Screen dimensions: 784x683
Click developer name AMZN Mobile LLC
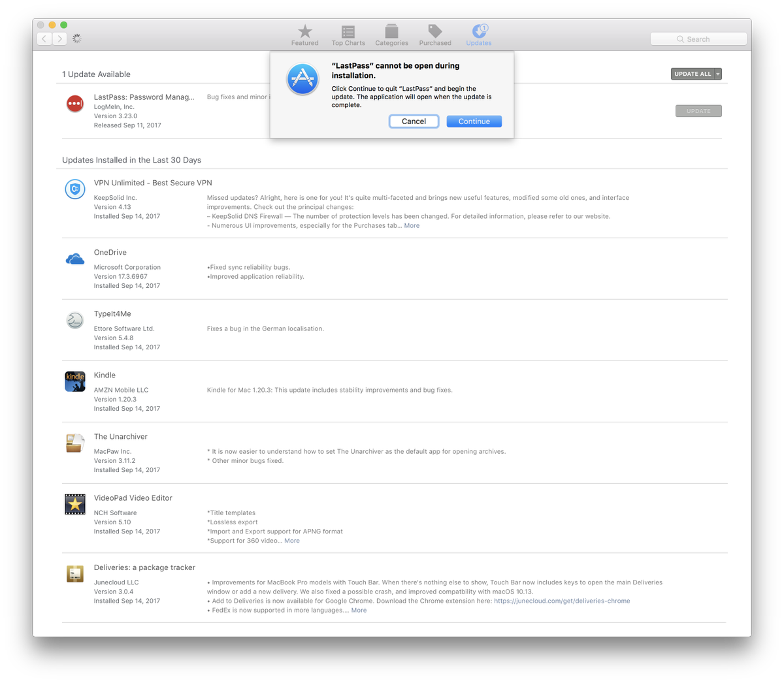pyautogui.click(x=121, y=390)
